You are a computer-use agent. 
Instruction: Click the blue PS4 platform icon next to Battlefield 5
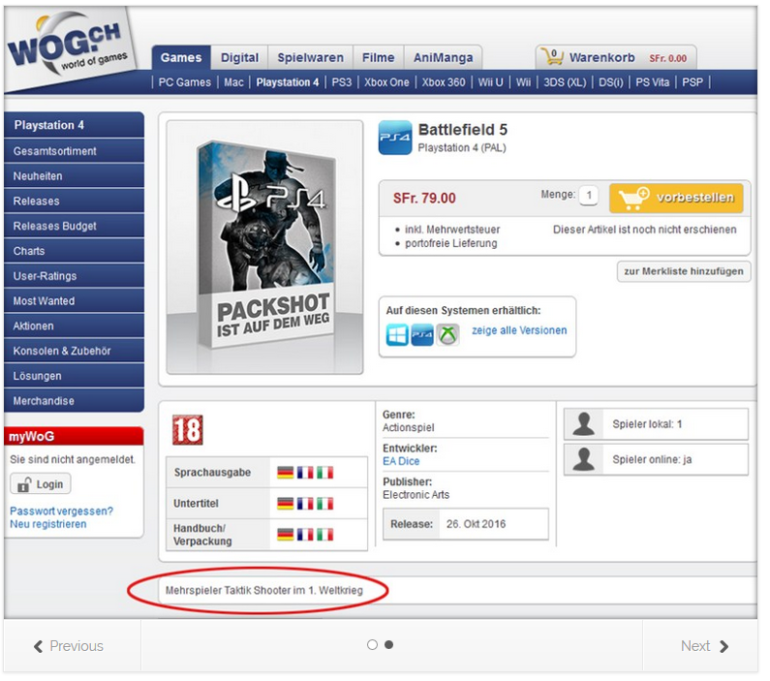coord(395,138)
